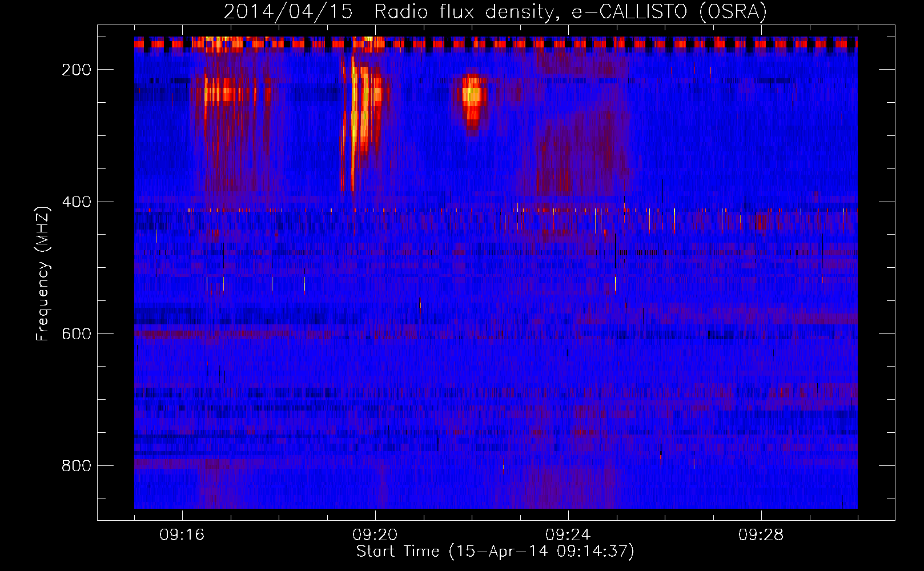924x571 pixels.
Task: Click the 09:16 time tick label
Action: click(182, 535)
